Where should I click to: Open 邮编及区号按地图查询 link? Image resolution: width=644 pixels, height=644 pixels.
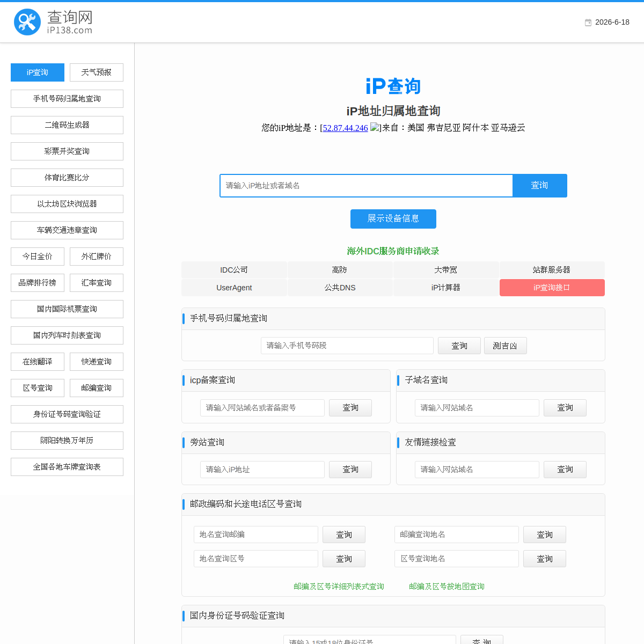point(447,587)
